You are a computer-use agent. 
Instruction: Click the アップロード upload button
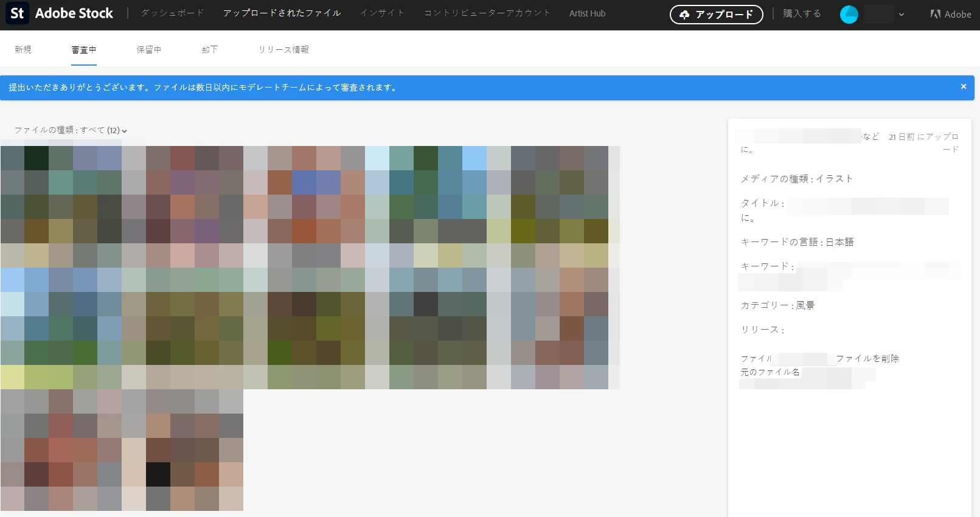click(x=717, y=15)
